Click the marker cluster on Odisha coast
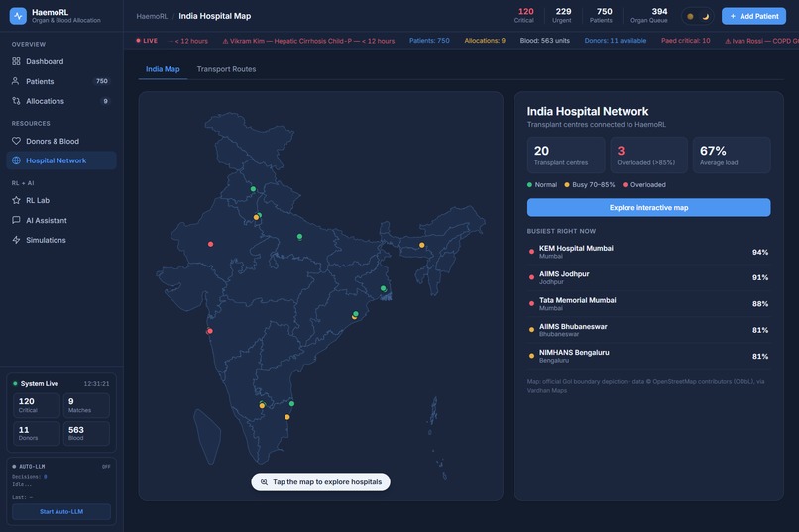 [355, 315]
